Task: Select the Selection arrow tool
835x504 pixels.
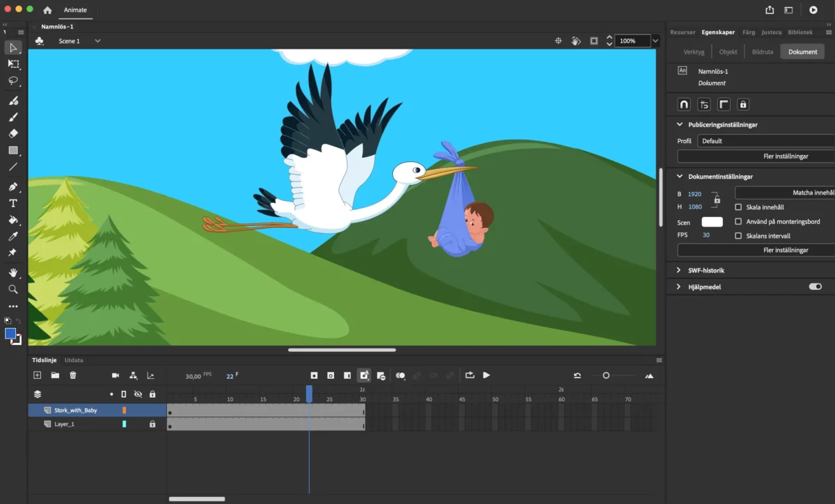Action: point(13,47)
